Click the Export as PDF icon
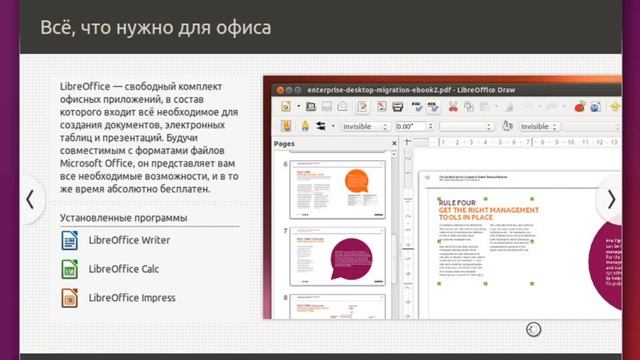This screenshot has height=360, width=640. [382, 107]
